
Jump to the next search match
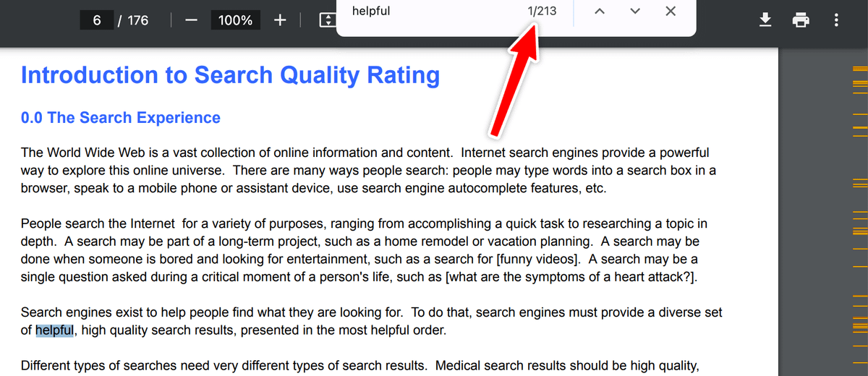coord(635,12)
